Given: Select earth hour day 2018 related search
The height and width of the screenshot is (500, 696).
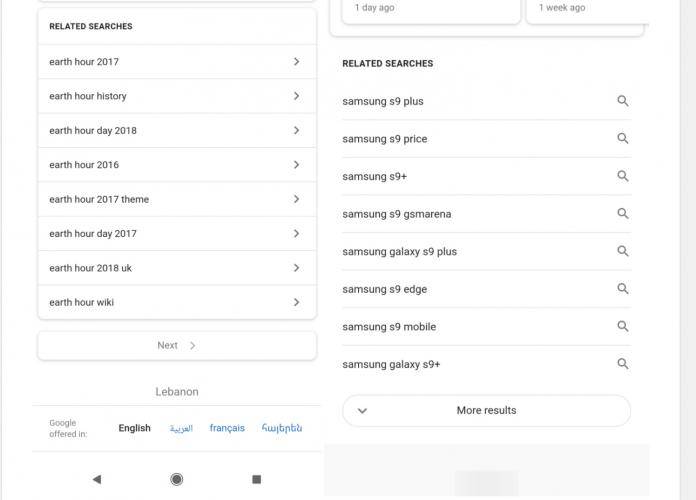Looking at the screenshot, I should 177,131.
